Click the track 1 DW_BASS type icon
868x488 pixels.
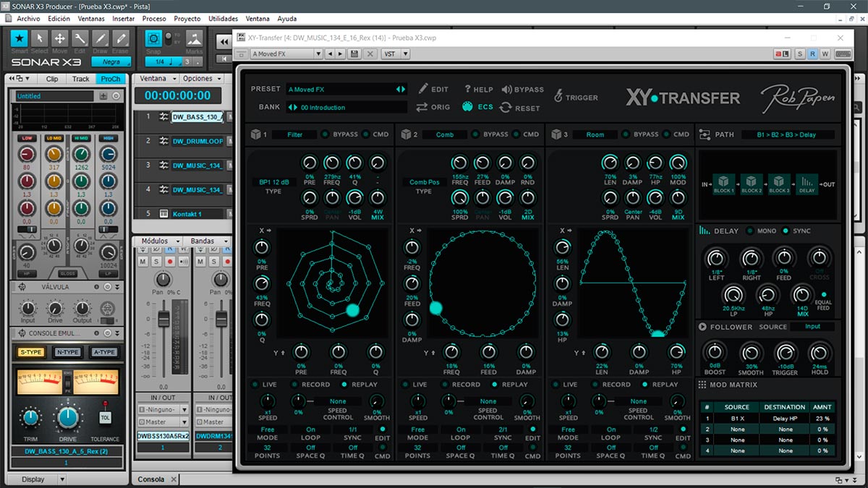coord(163,117)
